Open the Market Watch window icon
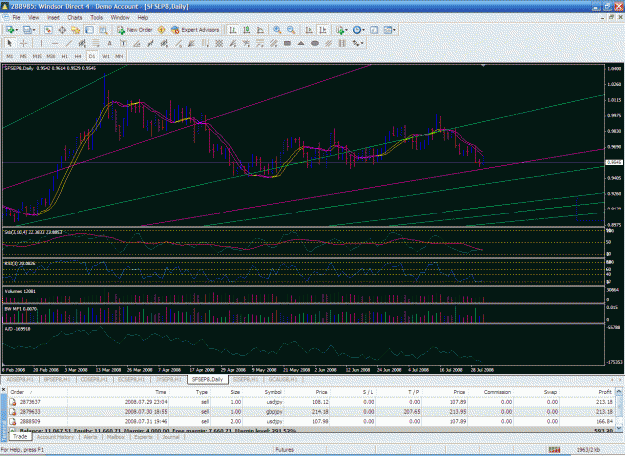The height and width of the screenshot is (456, 625). point(48,30)
